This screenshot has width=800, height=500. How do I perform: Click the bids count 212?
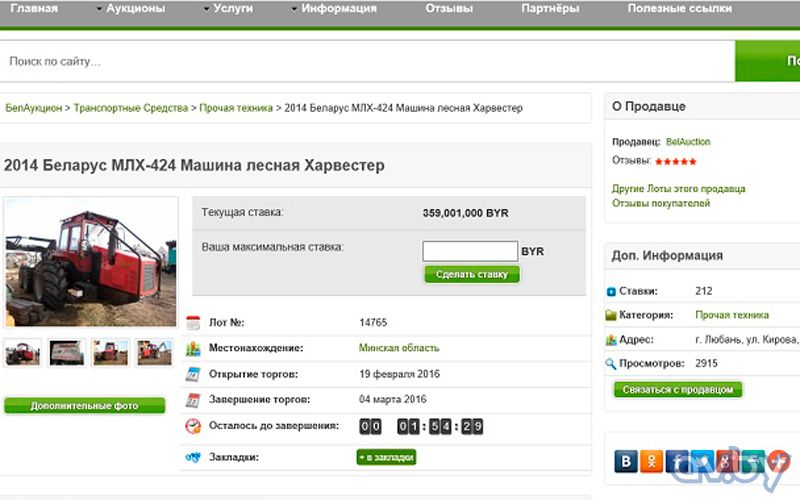point(704,291)
